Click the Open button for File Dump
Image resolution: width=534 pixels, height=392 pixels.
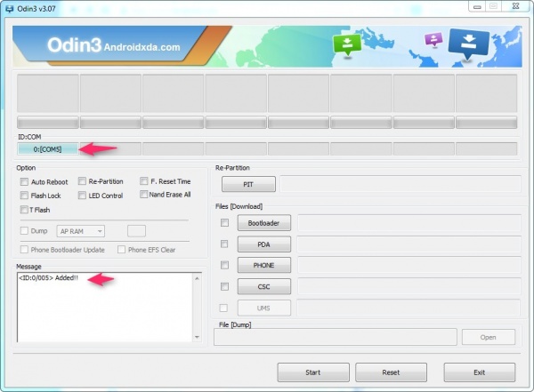click(x=489, y=337)
